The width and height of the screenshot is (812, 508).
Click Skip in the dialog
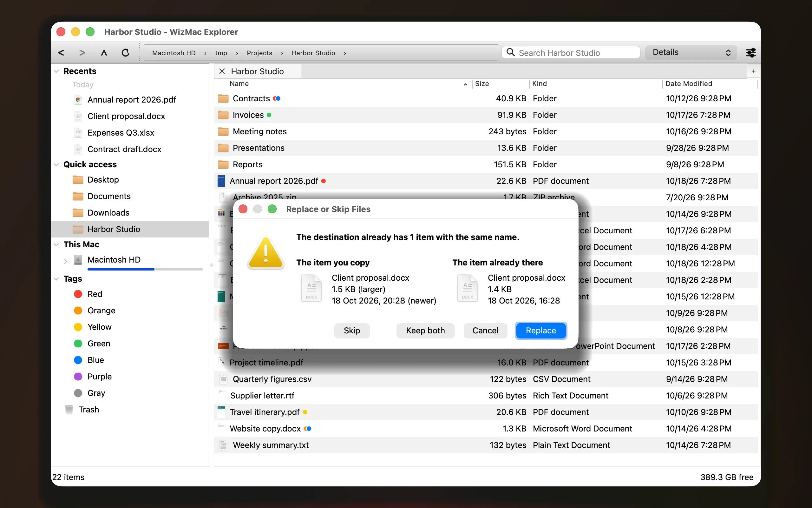(x=352, y=331)
